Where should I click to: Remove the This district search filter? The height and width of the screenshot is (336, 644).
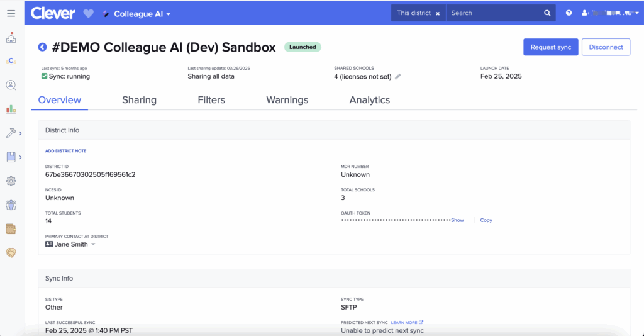pos(438,13)
